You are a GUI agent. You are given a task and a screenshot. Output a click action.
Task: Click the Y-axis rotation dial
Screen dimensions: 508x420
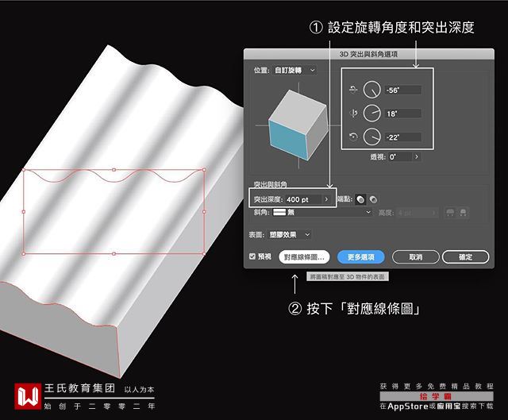[372, 113]
